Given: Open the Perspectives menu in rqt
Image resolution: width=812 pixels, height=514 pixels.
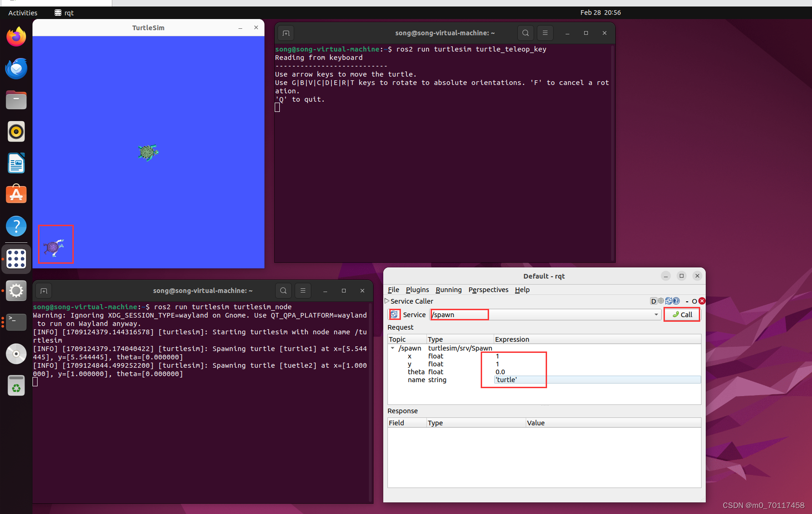Looking at the screenshot, I should pos(488,289).
